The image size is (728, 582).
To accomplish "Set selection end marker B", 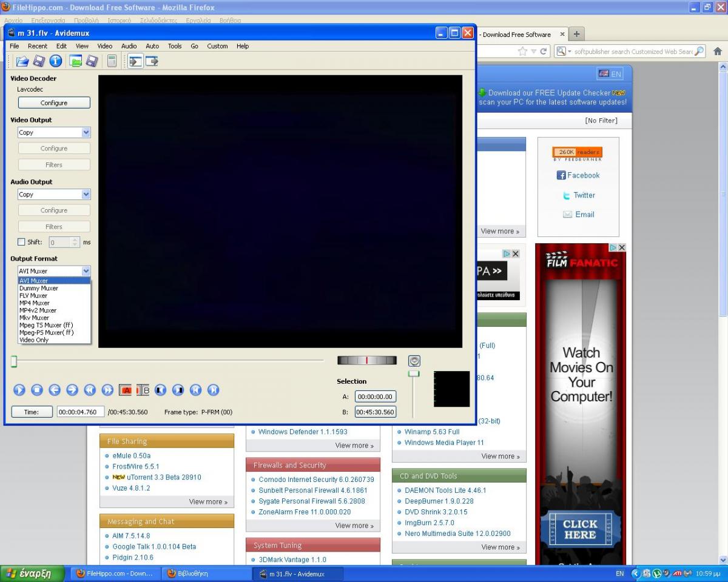I will pyautogui.click(x=143, y=390).
